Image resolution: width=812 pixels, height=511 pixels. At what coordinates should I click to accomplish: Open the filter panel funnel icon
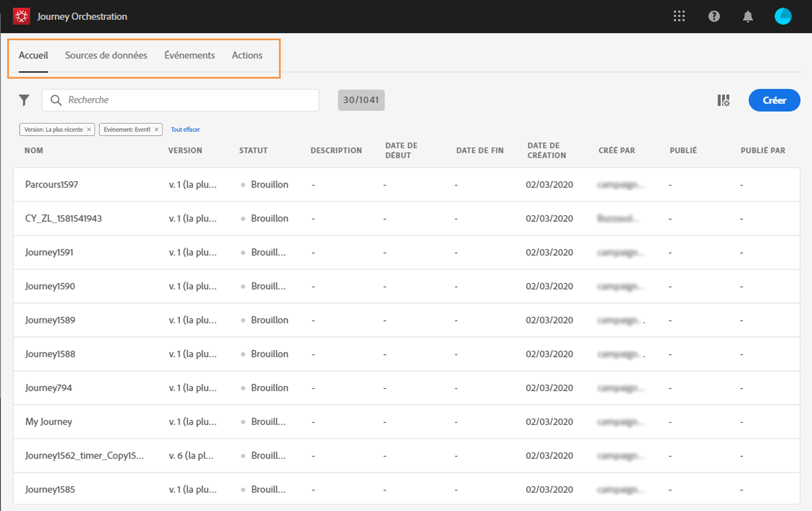coord(24,100)
